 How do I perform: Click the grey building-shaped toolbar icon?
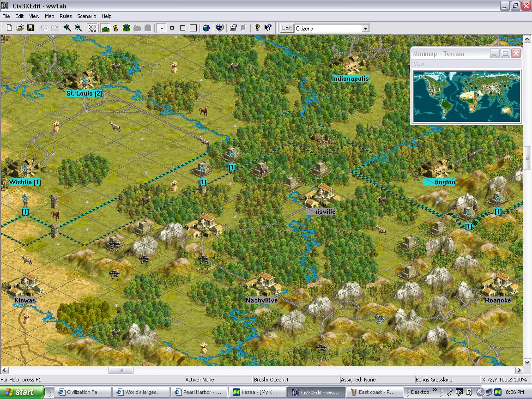click(x=148, y=28)
